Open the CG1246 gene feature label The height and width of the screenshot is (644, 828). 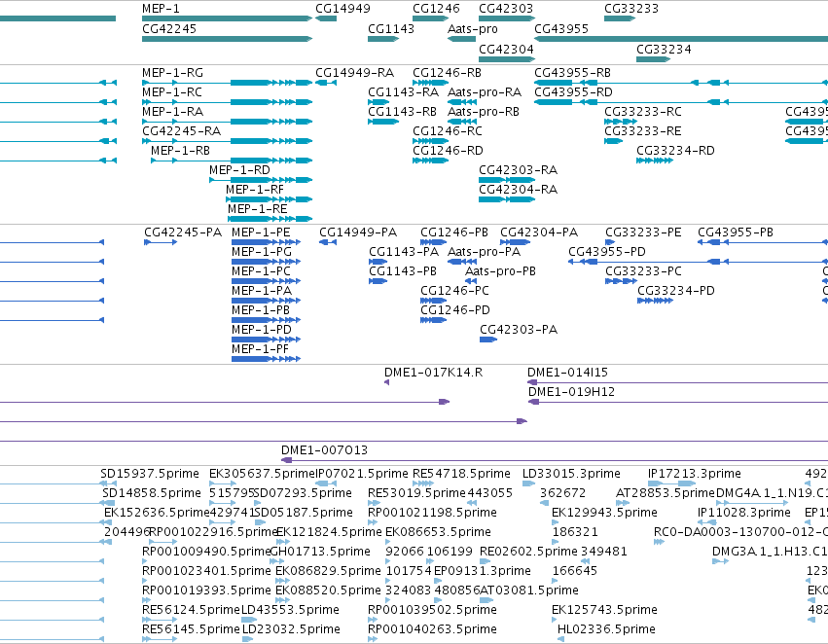pos(436,9)
